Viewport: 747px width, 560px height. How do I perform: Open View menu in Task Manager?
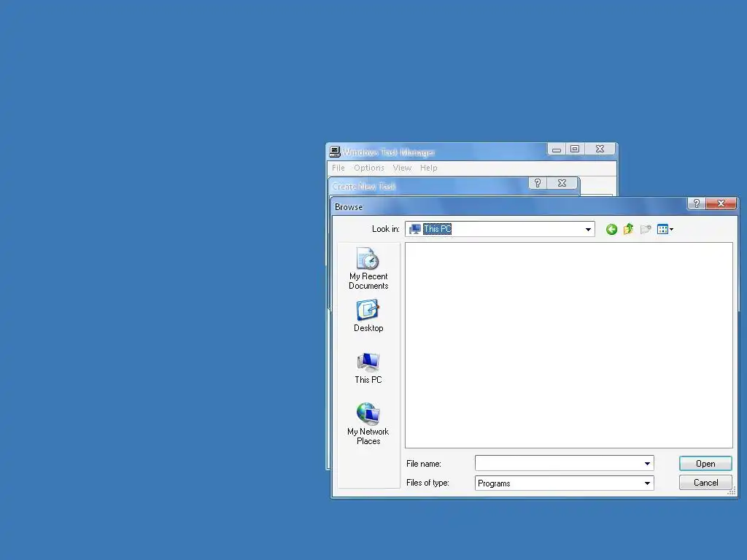click(402, 168)
